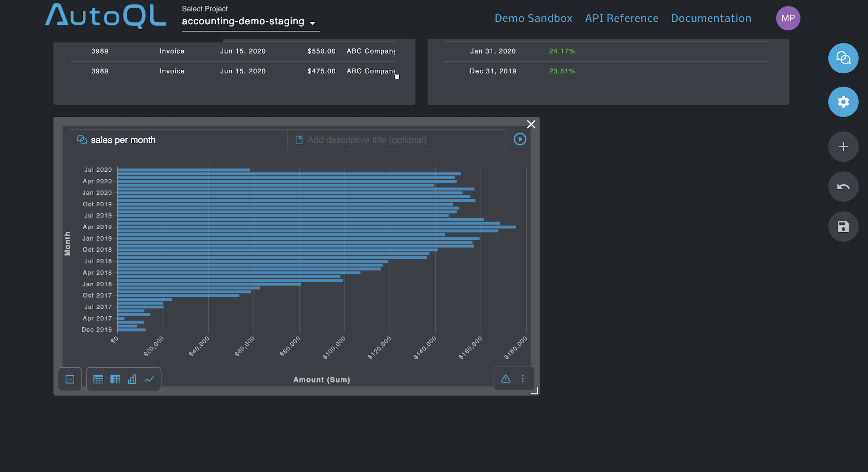
Task: Click the bookmark icon in title field
Action: (299, 140)
